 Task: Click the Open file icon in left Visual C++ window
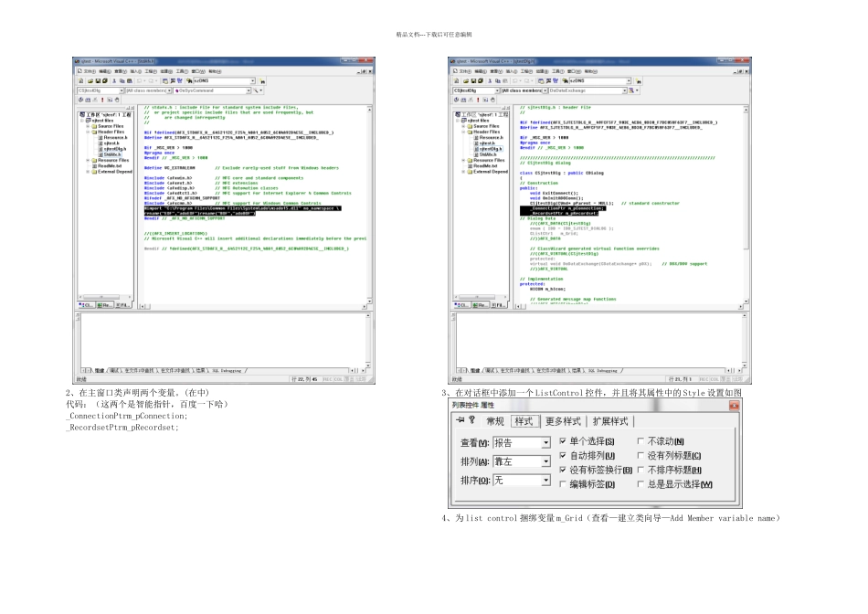coord(90,80)
